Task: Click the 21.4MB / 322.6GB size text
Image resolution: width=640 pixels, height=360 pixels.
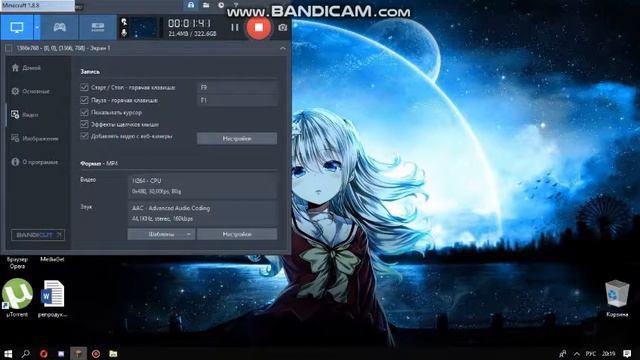Action: 192,34
